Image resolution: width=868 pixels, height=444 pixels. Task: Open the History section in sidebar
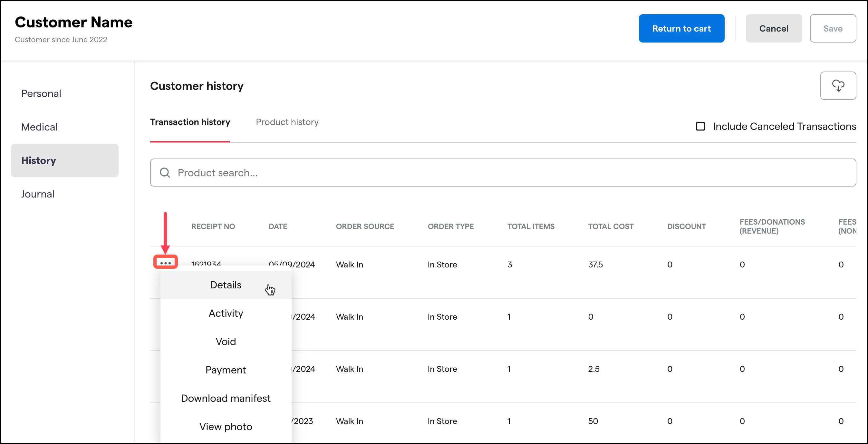tap(65, 160)
